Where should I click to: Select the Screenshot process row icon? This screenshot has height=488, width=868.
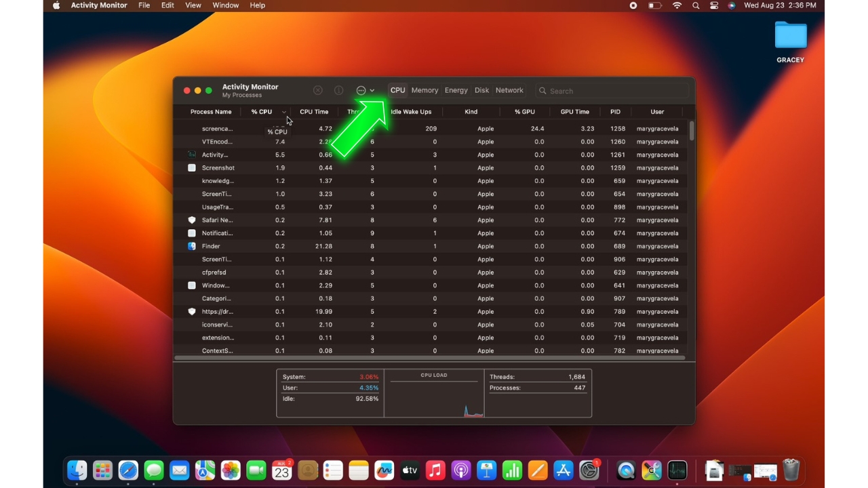pyautogui.click(x=192, y=167)
